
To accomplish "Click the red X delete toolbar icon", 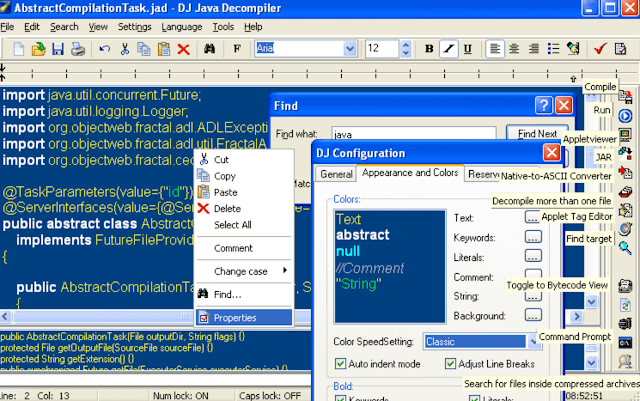I will click(184, 49).
